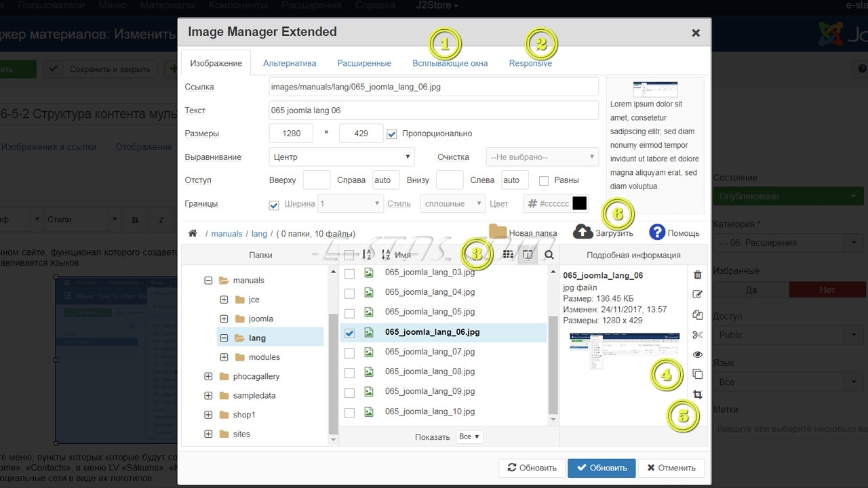Close the Image Manager Extended dialog
Image resolution: width=868 pixels, height=488 pixels.
695,33
